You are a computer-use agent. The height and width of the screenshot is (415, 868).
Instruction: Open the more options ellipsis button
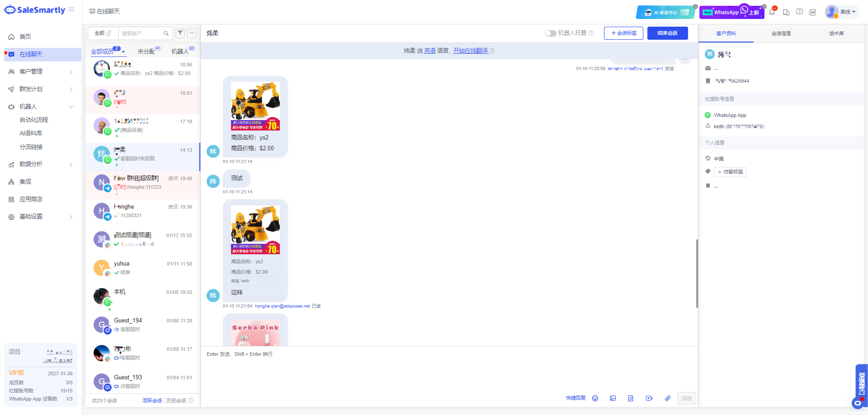(192, 33)
